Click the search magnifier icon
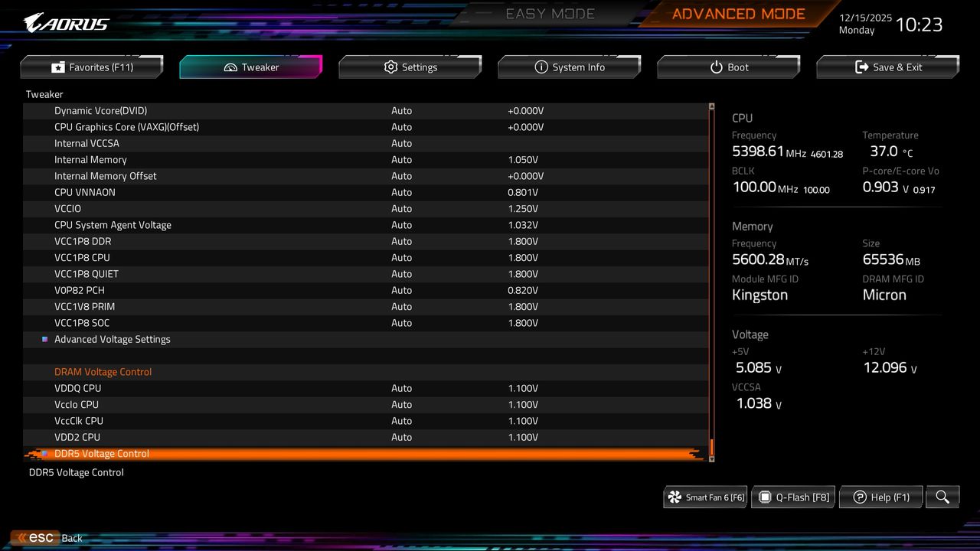 [942, 497]
